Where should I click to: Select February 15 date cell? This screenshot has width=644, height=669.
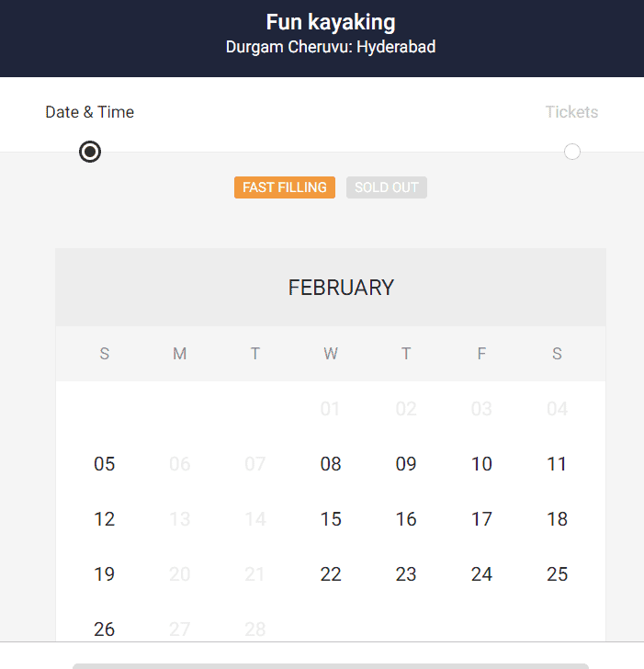331,519
